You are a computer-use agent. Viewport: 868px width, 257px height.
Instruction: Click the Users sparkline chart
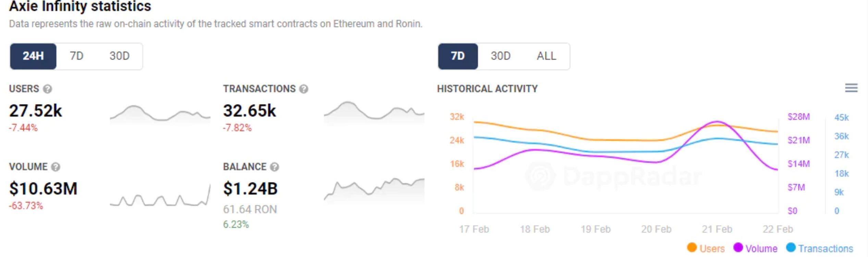click(x=160, y=114)
